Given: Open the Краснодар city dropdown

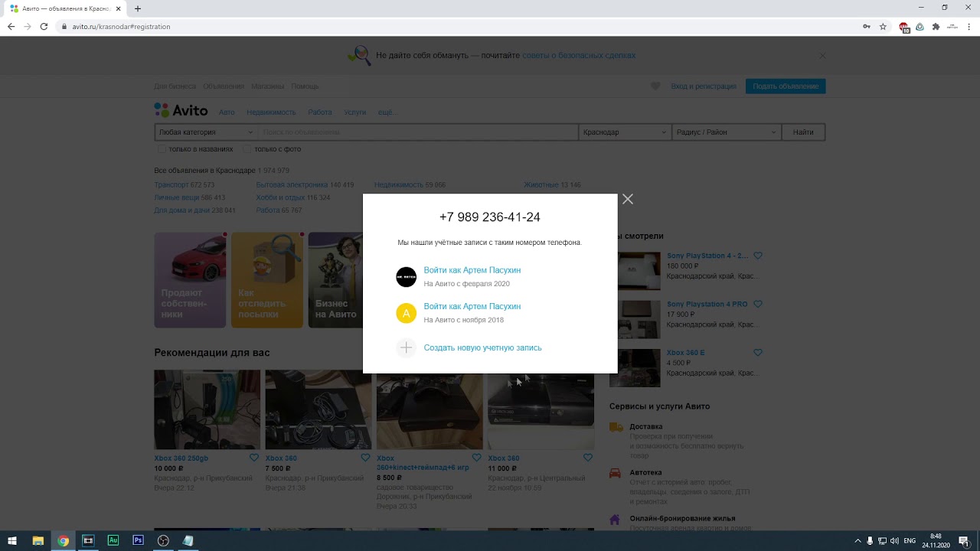Looking at the screenshot, I should (x=625, y=132).
